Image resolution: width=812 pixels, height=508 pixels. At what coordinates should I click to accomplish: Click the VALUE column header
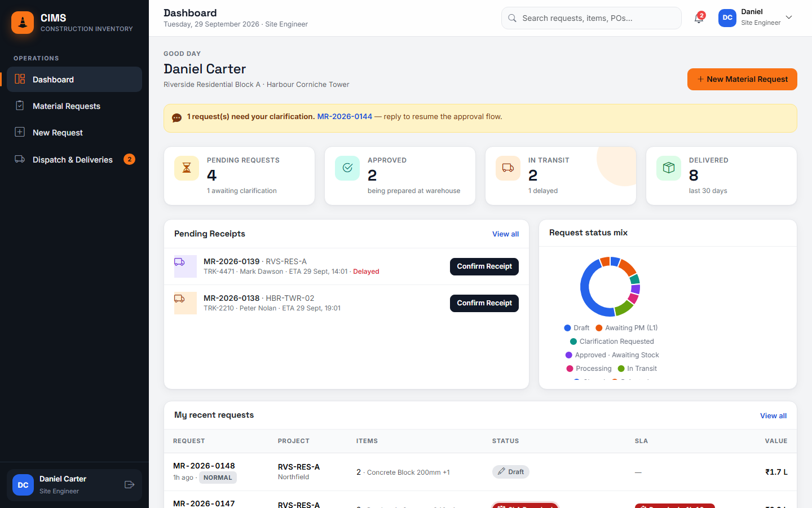pos(776,441)
